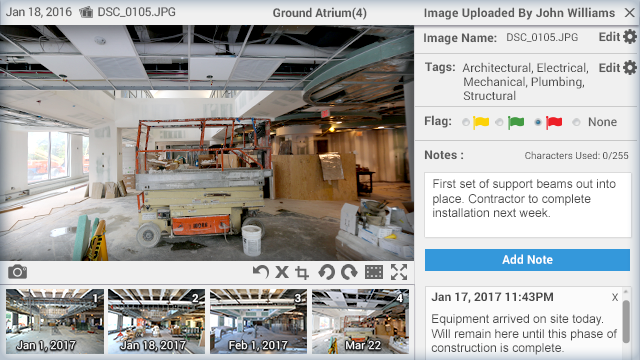The height and width of the screenshot is (360, 640).
Task: Toggle the filmstrip thumbnail view icon
Action: click(373, 272)
